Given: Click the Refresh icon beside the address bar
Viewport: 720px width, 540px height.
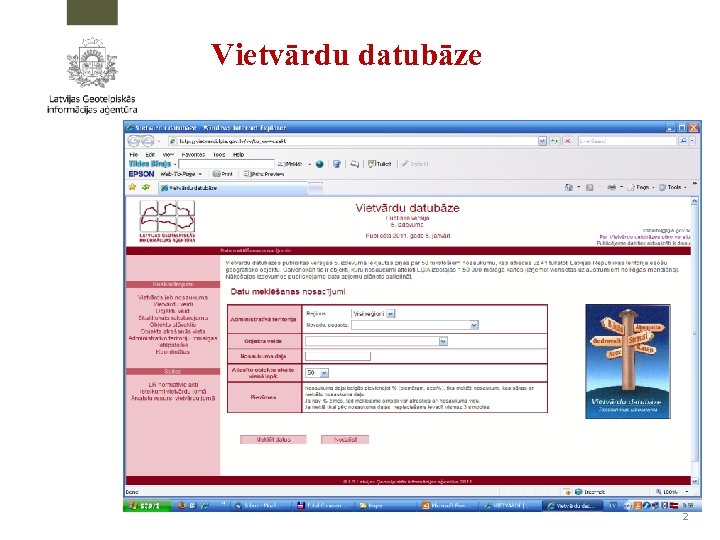Looking at the screenshot, I should [554, 141].
